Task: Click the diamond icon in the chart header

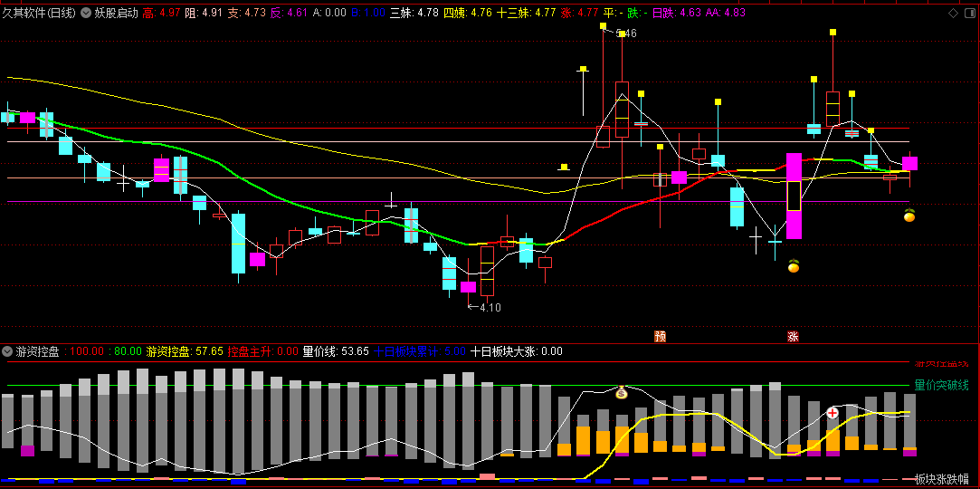Action: 953,13
